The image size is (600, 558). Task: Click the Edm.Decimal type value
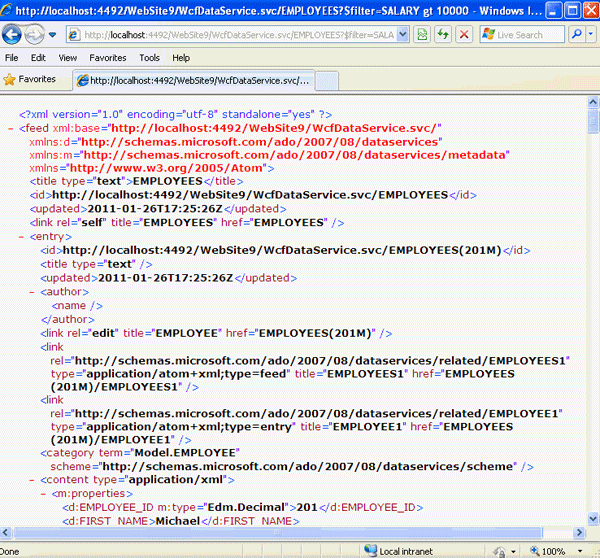click(x=246, y=507)
